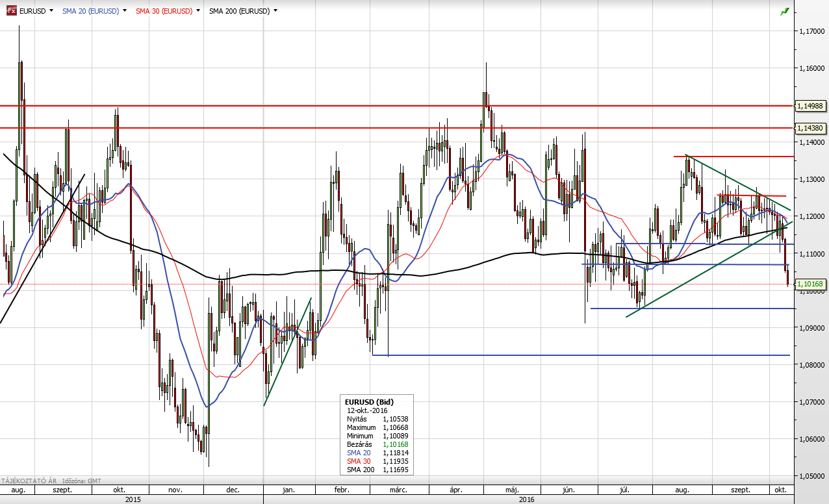Click the 1,05000 price axis label

tap(811, 475)
